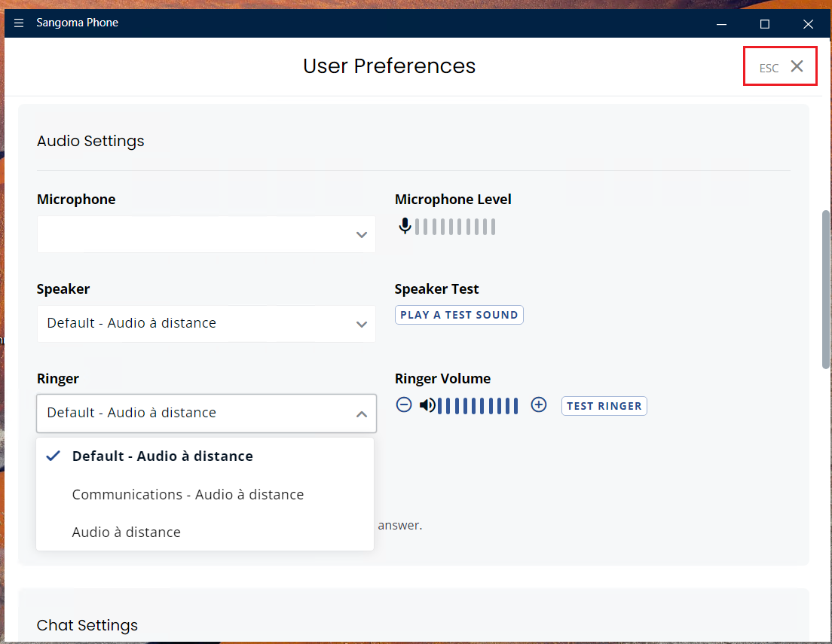The image size is (832, 644).
Task: Close User Preferences with the X icon
Action: [797, 66]
